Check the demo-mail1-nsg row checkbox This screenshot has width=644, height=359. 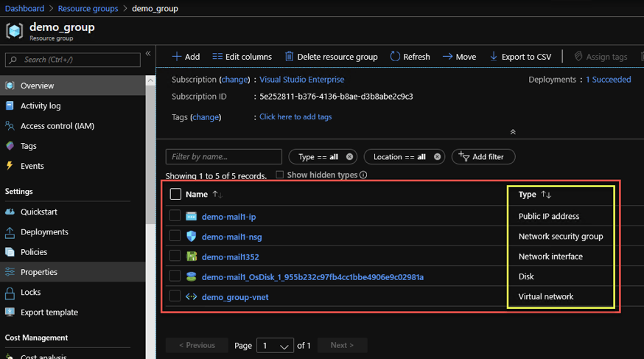click(175, 235)
